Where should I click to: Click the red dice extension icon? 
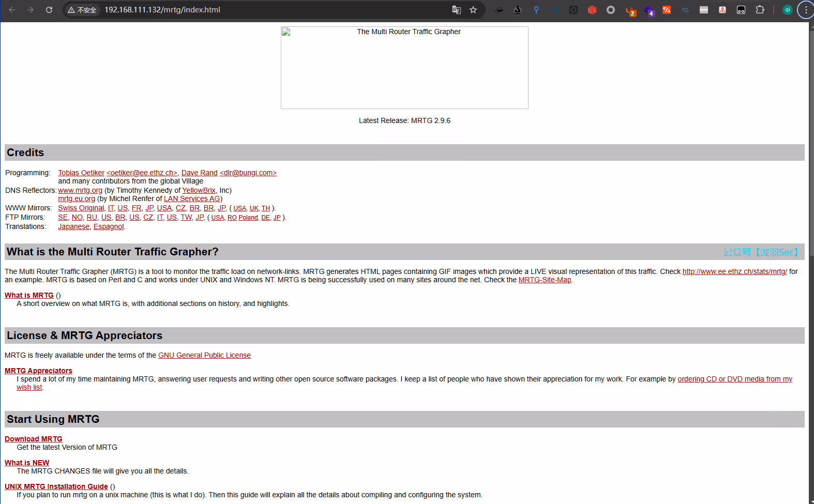pyautogui.click(x=592, y=10)
